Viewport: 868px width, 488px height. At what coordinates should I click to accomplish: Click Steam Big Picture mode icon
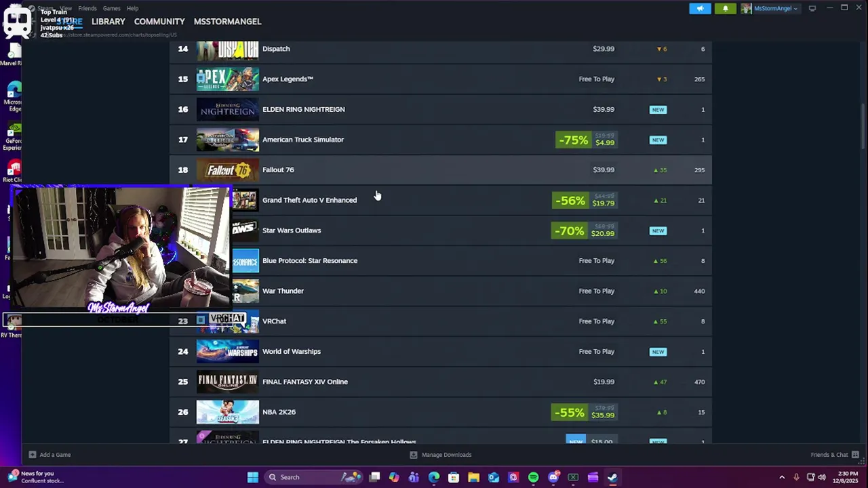click(x=812, y=8)
